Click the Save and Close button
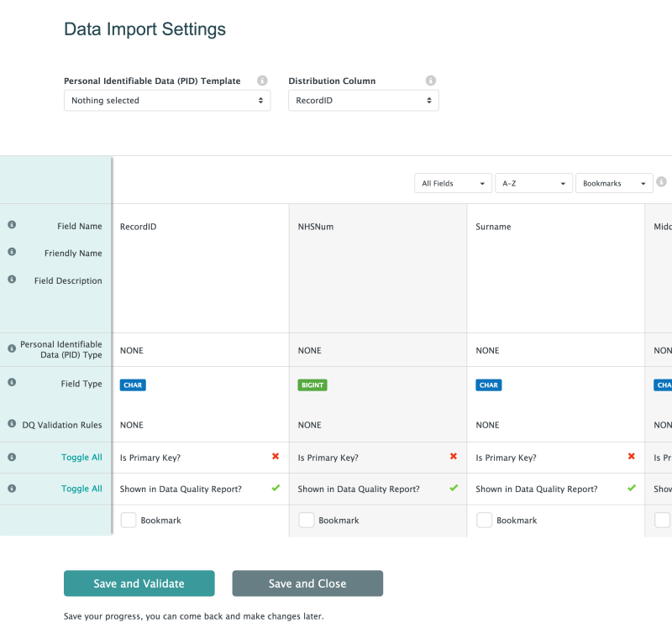 pos(307,583)
